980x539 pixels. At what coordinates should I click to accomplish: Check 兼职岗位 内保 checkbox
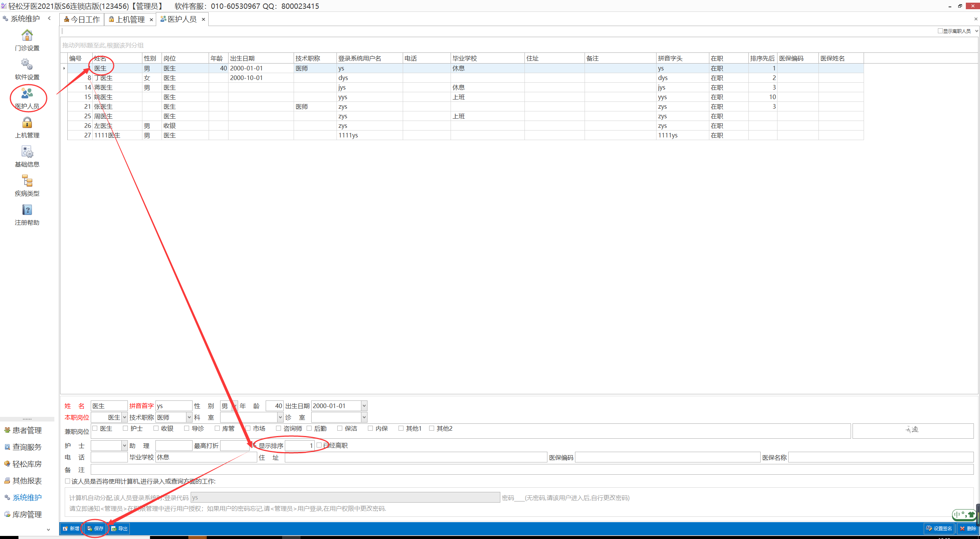[x=371, y=428]
